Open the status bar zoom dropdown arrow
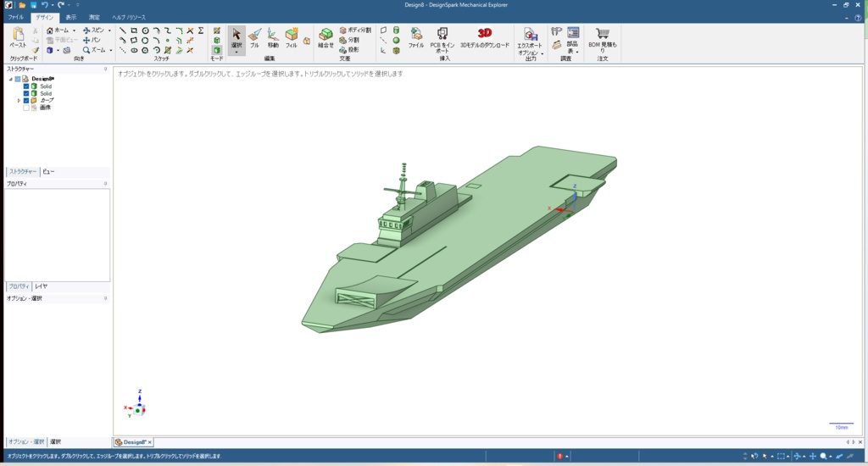 pyautogui.click(x=831, y=457)
